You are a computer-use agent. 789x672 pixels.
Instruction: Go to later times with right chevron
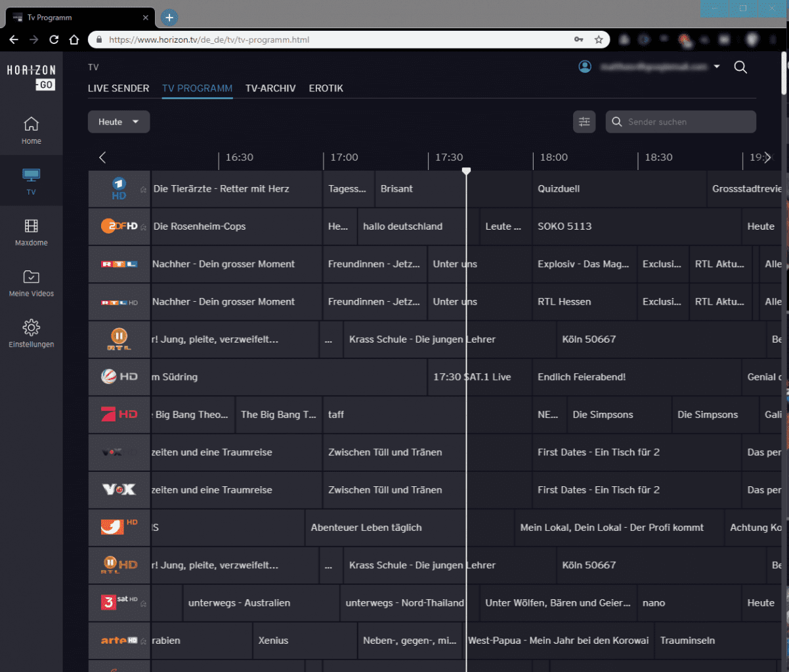(x=767, y=157)
